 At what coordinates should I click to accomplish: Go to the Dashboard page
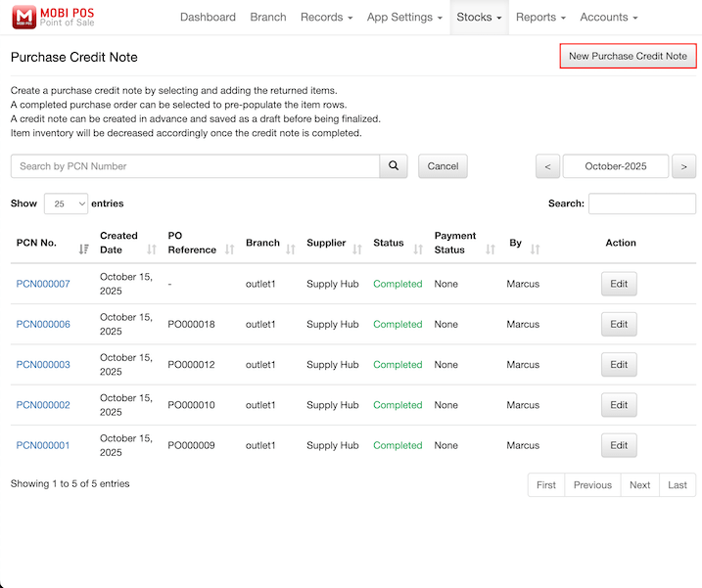point(208,17)
